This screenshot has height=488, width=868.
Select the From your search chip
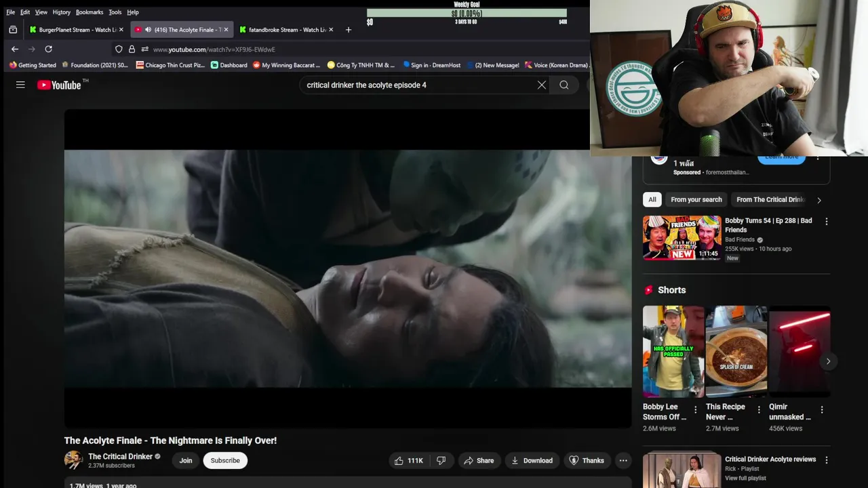[x=696, y=199]
